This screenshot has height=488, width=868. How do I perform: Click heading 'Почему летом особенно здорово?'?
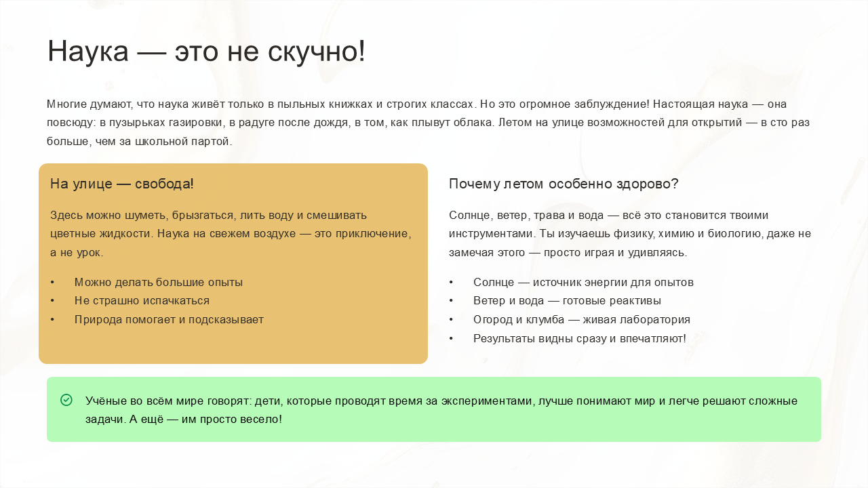[x=564, y=184]
